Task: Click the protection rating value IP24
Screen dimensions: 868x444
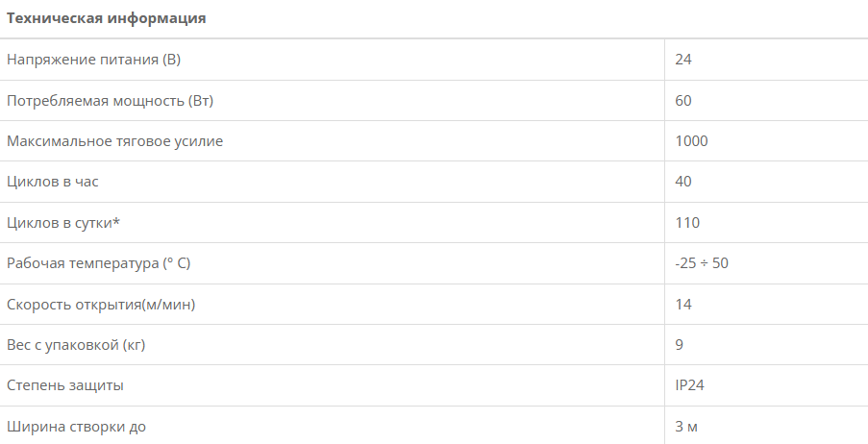Action: (691, 385)
